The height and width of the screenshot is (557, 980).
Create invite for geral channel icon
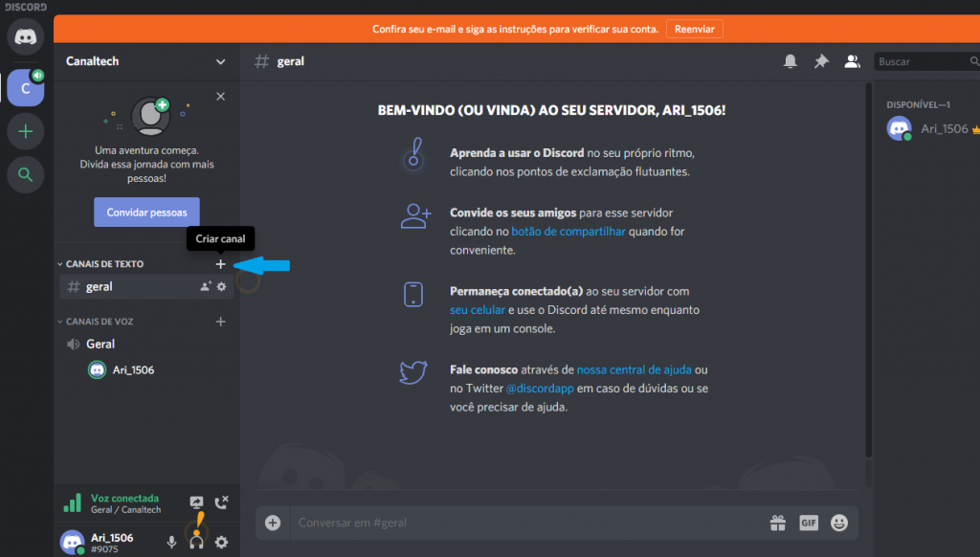click(206, 286)
